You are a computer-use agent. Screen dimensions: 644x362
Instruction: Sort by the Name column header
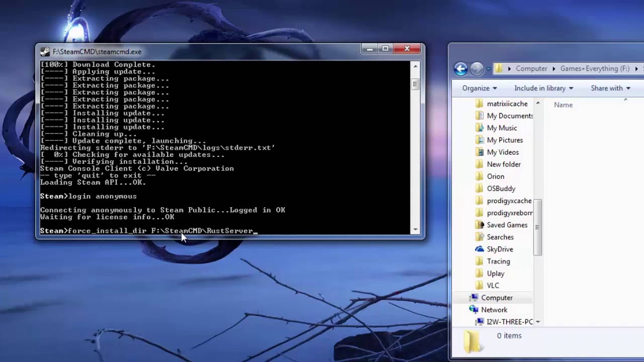click(x=563, y=105)
